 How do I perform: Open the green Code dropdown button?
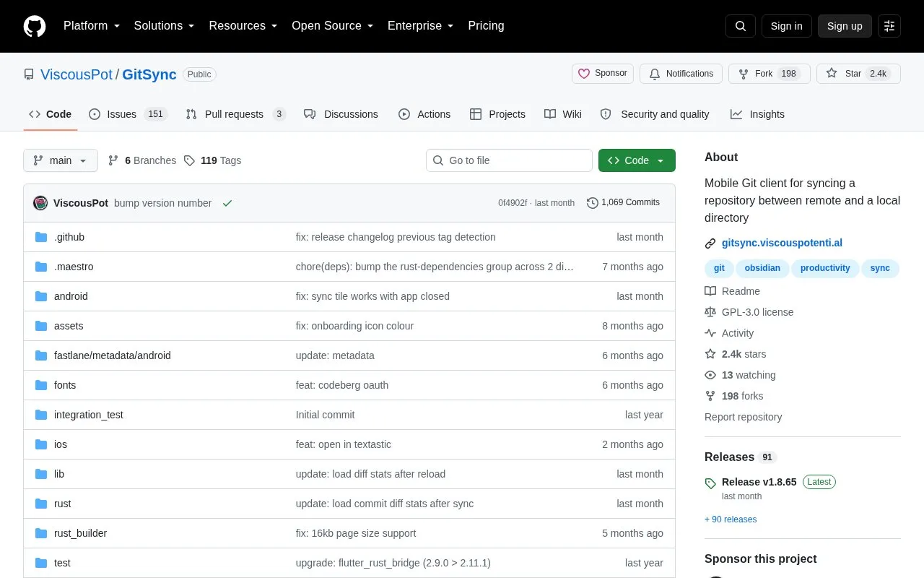click(x=637, y=160)
